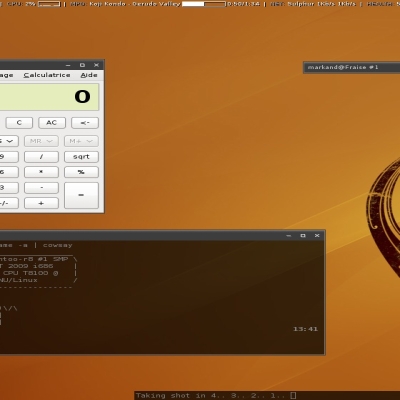Viewport: 400px width, 400px height.
Task: Click the '2009 i686' terminal text
Action: pos(31,266)
